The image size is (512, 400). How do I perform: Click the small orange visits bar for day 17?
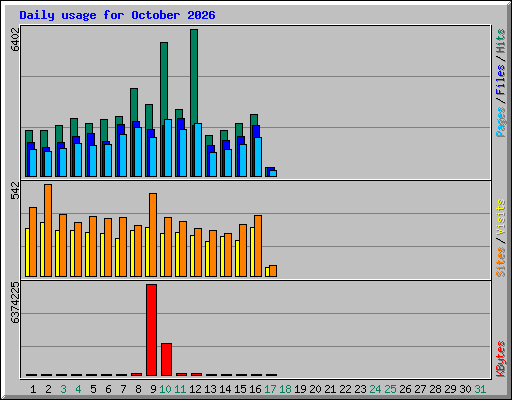[273, 271]
